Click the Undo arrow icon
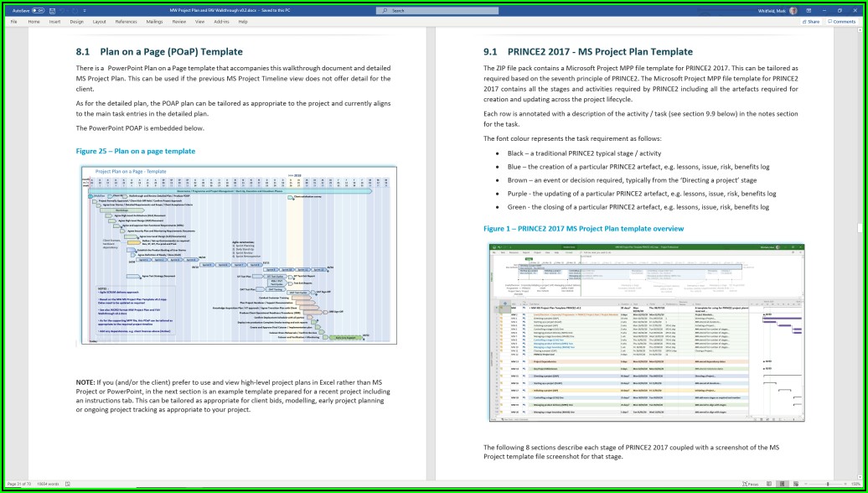 tap(65, 11)
